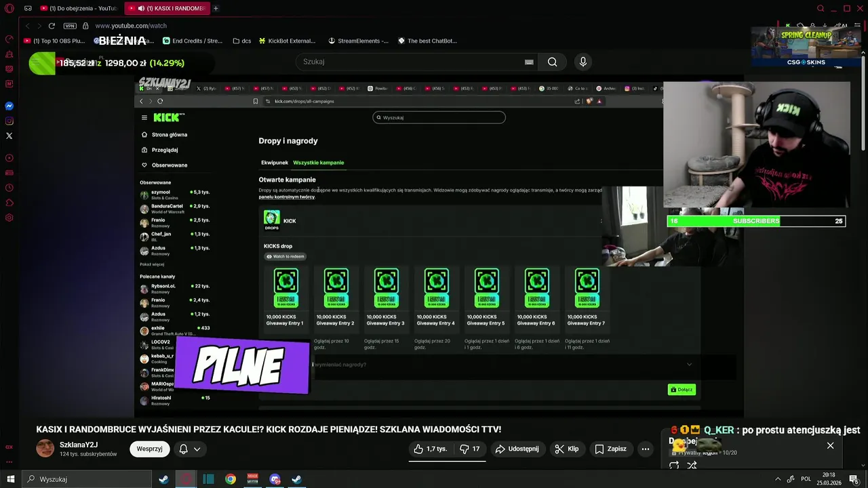Open Opera tab search magnifier icon
This screenshot has width=868, height=488.
821,8
